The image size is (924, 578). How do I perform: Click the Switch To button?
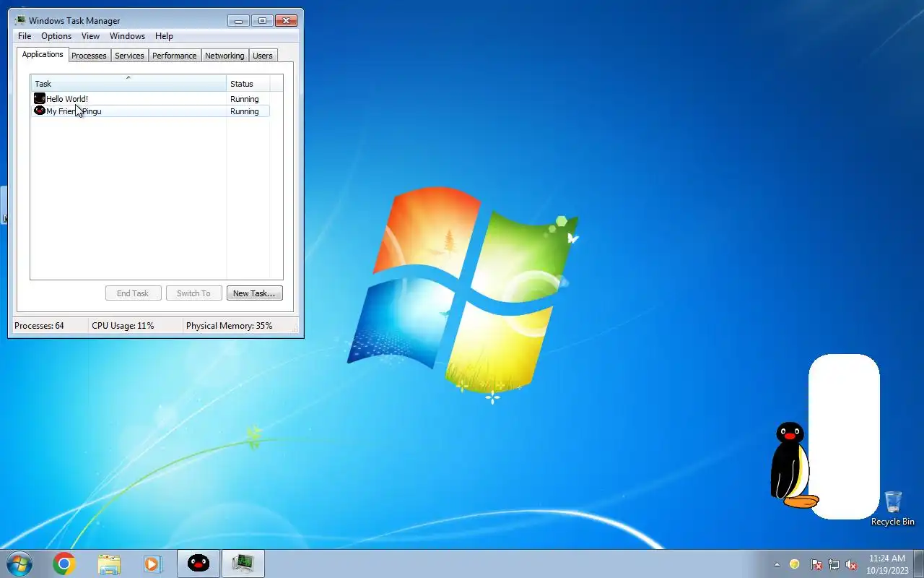click(x=193, y=293)
